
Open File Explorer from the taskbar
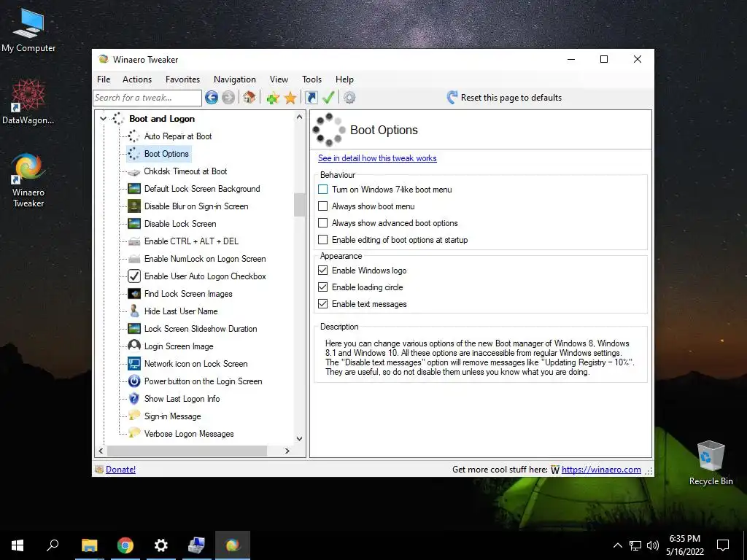pyautogui.click(x=90, y=545)
